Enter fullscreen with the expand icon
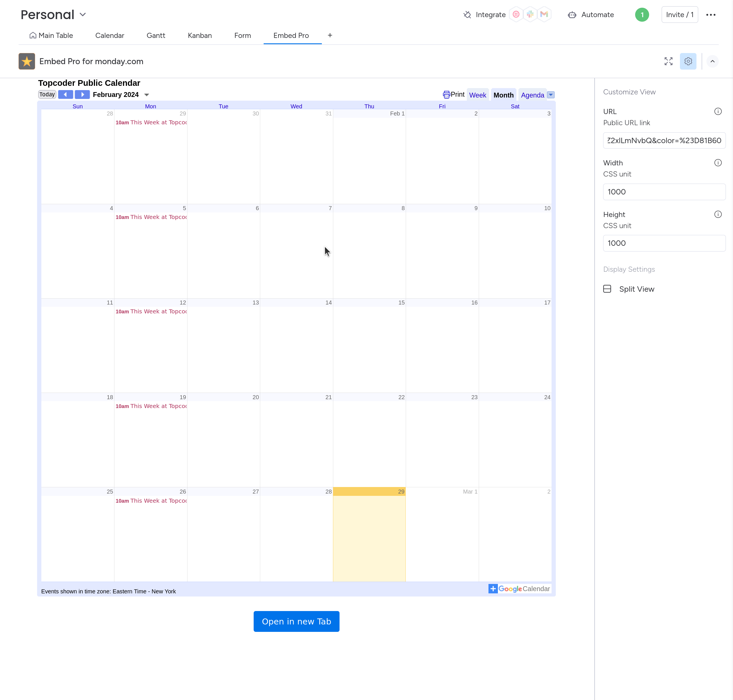The width and height of the screenshot is (733, 700). [669, 61]
